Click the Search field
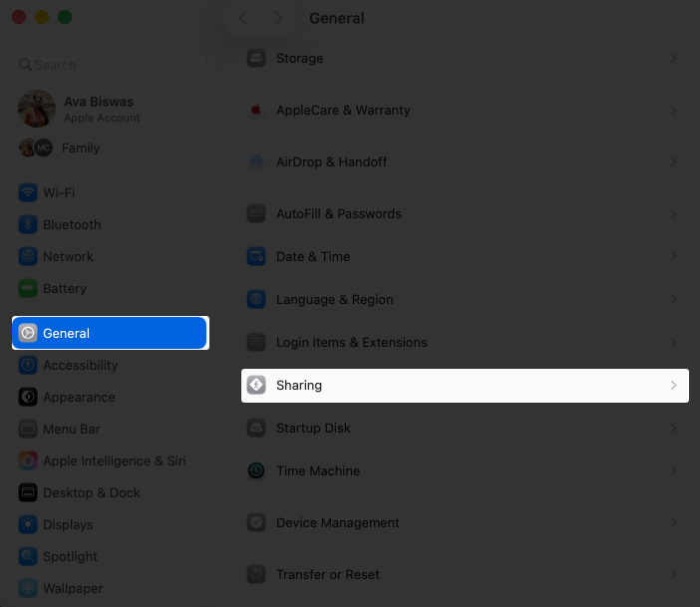Screen dimensions: 700x607 110,65
